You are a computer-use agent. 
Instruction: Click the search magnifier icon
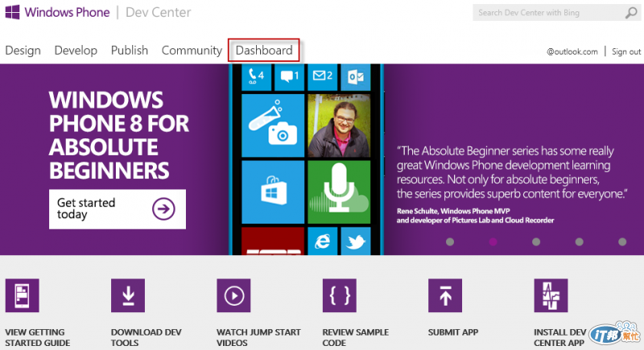(631, 13)
